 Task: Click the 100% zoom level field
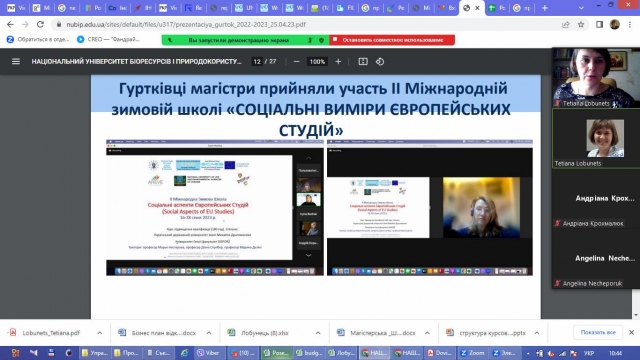[317, 62]
